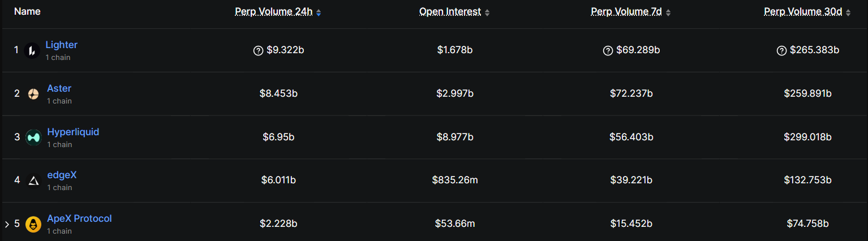This screenshot has height=241, width=868.
Task: Click the Lighter protocol logo icon
Action: pos(32,51)
